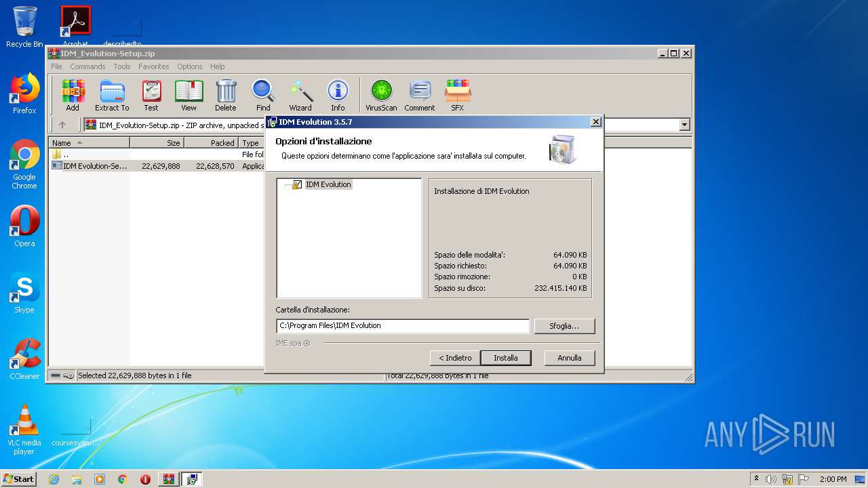
Task: Click the Annulla button
Action: point(570,358)
